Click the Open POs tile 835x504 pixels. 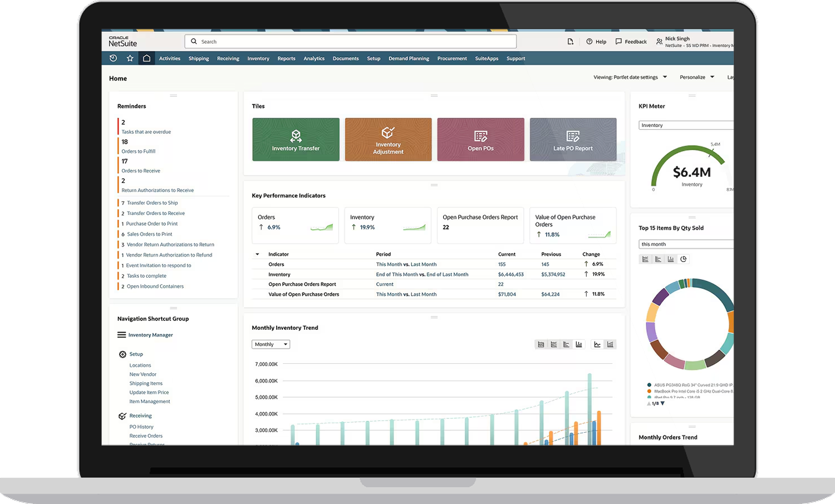[x=480, y=139]
